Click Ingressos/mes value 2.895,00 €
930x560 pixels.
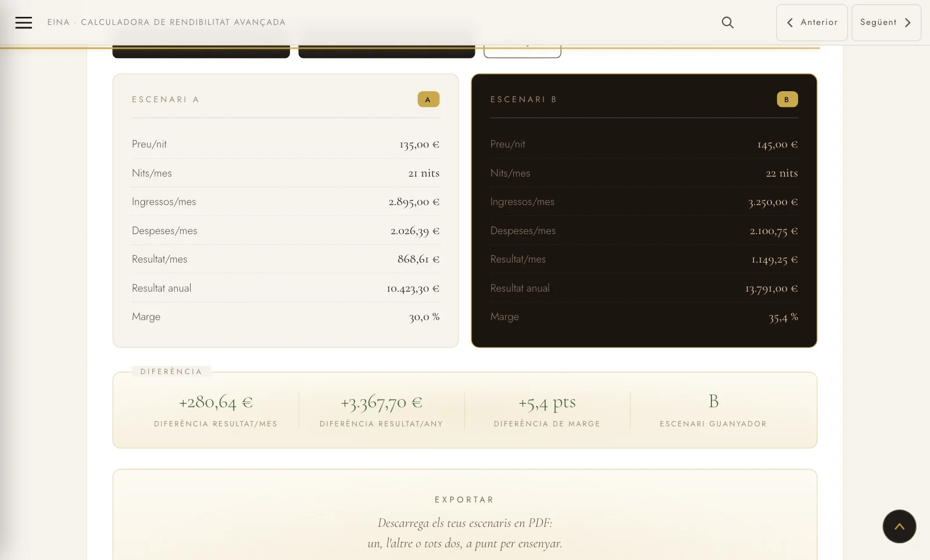[414, 202]
